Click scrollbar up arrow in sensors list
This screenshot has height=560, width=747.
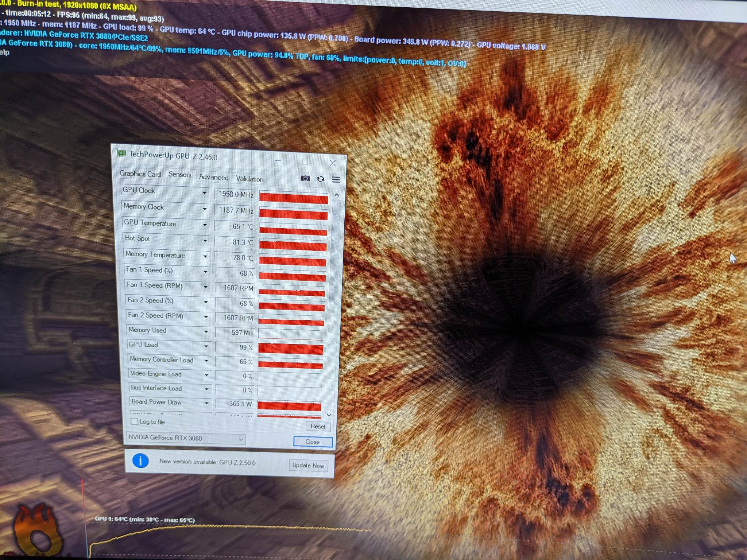click(x=337, y=195)
